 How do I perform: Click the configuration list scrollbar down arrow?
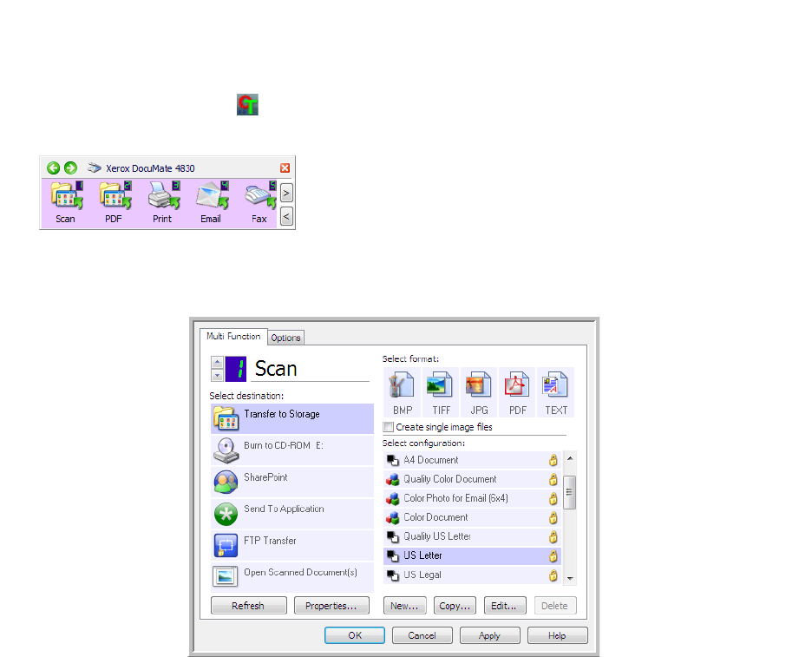[570, 578]
